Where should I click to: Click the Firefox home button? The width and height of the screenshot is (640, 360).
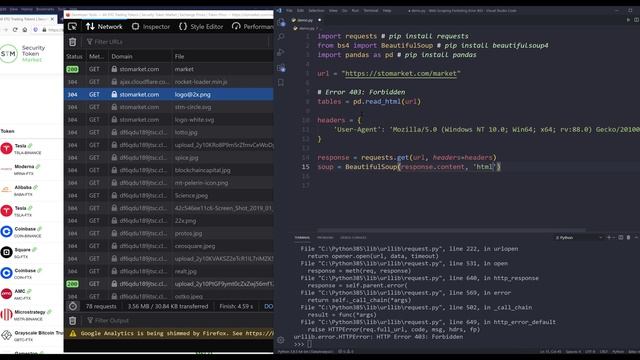(25, 30)
